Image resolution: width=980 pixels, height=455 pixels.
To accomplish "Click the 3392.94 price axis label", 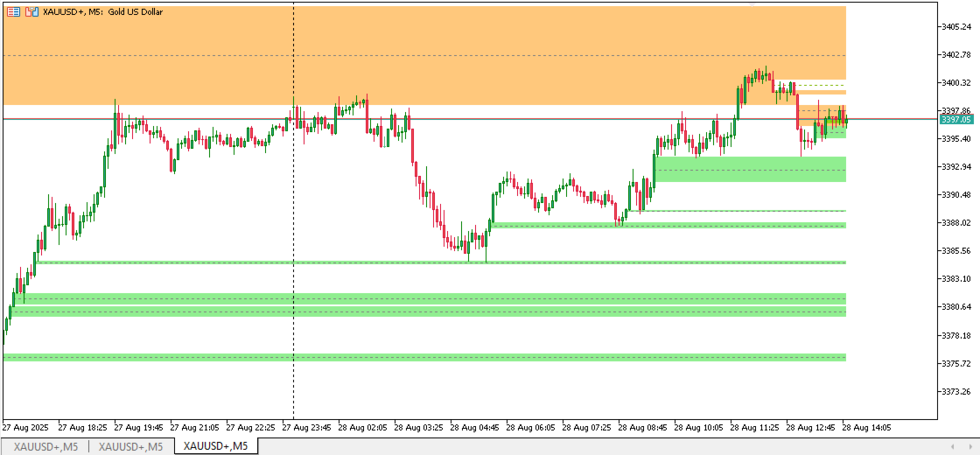I will tap(956, 166).
